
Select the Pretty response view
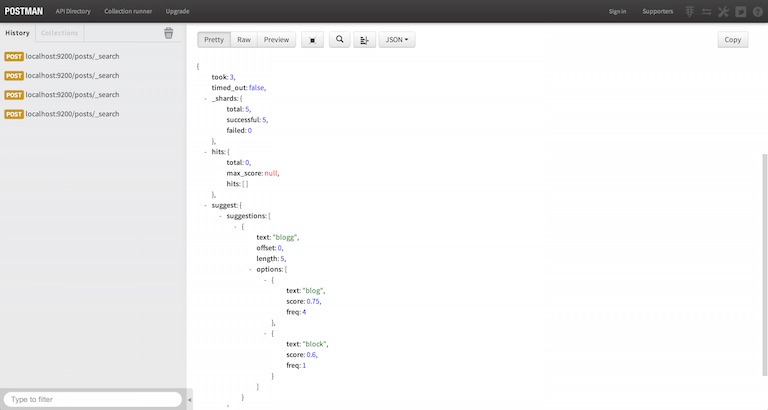pyautogui.click(x=214, y=40)
